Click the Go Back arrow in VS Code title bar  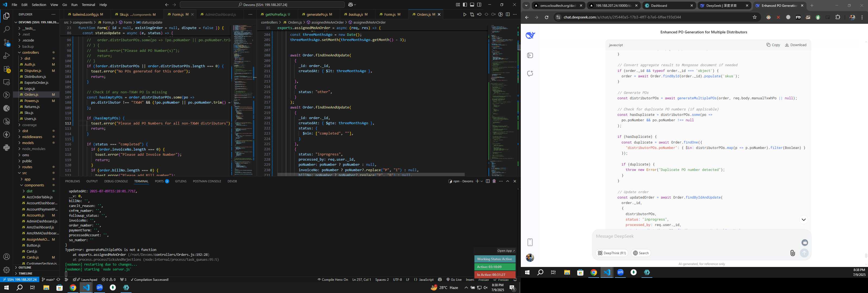tap(167, 5)
